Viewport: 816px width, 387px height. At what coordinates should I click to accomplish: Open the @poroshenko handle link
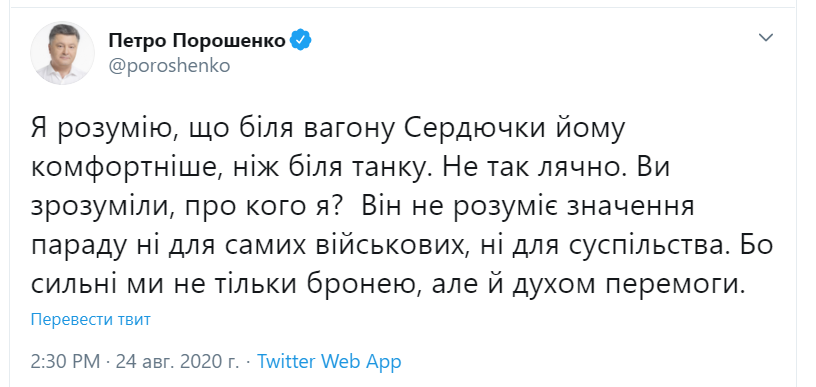pyautogui.click(x=169, y=66)
